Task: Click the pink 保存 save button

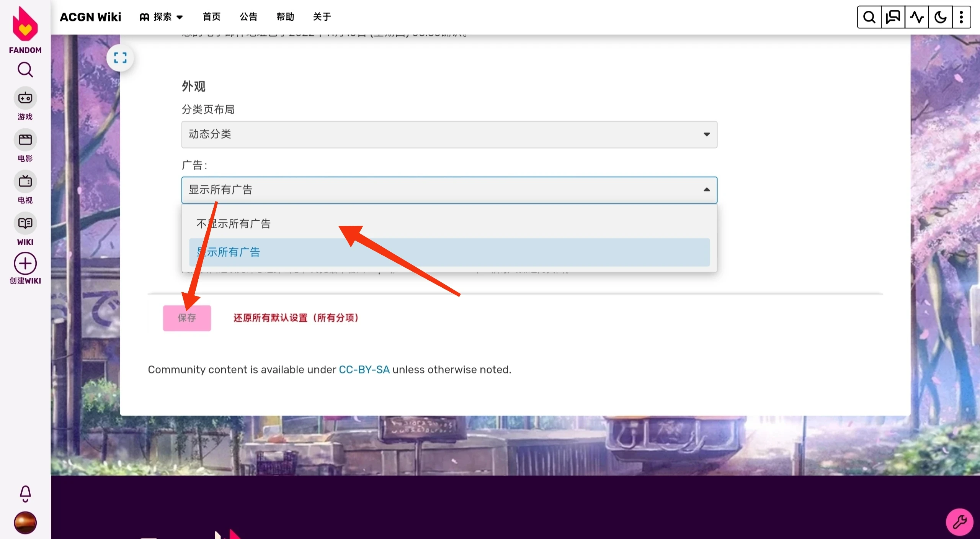Action: 187,318
